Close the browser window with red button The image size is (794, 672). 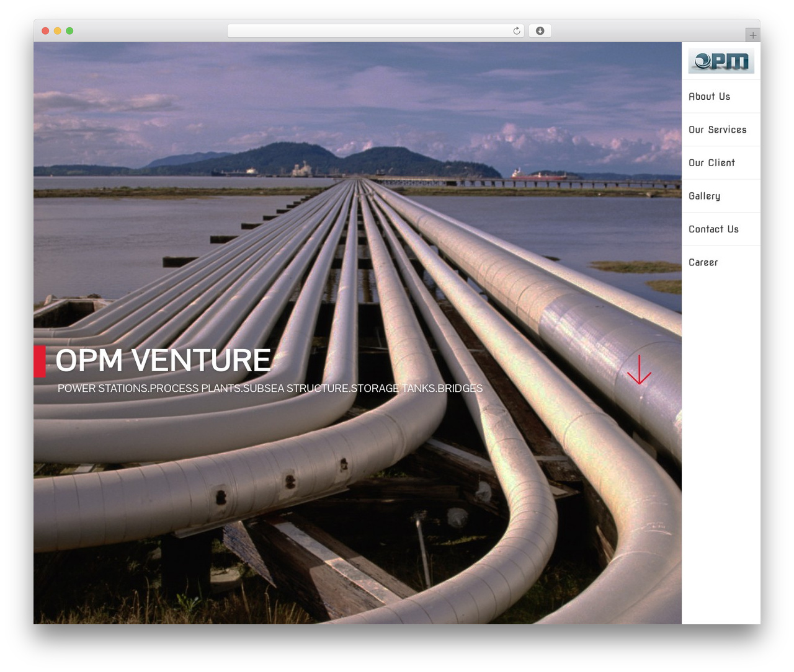coord(45,31)
